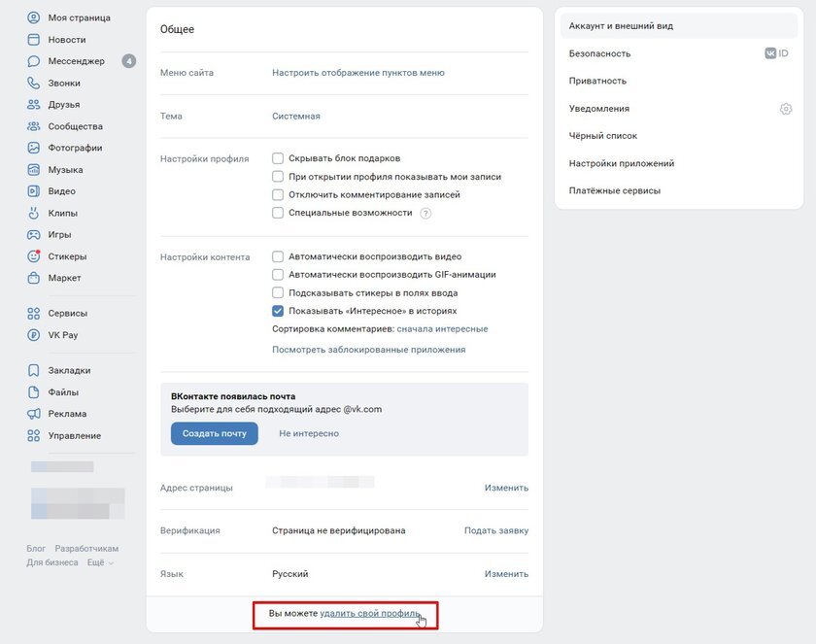Open the Messenger icon in the sidebar
The width and height of the screenshot is (816, 644).
pyautogui.click(x=33, y=61)
